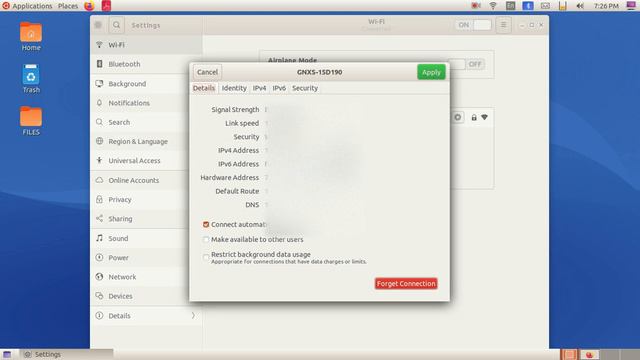The width and height of the screenshot is (640, 360).
Task: Click the show desktop button in bottom panel
Action: 7,354
